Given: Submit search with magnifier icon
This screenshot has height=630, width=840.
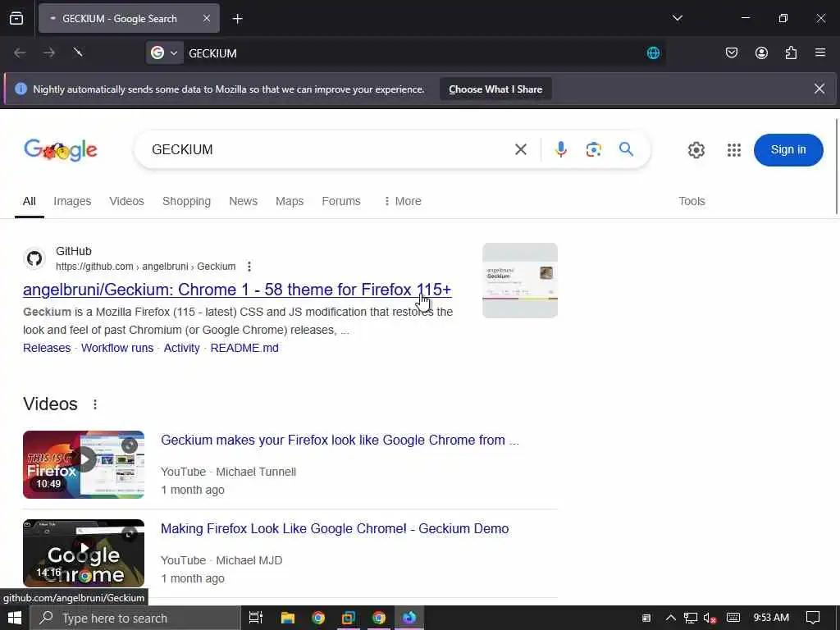Looking at the screenshot, I should [626, 149].
